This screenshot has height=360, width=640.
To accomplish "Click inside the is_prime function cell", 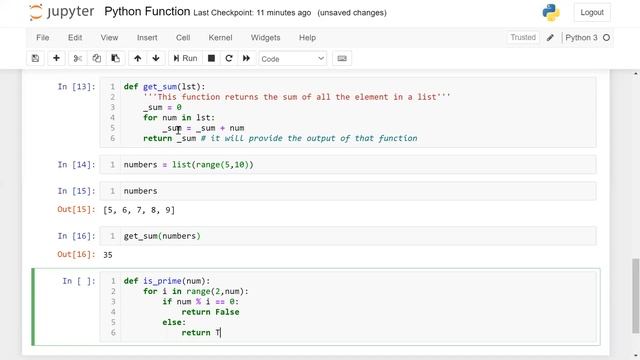I will pyautogui.click(x=348, y=307).
